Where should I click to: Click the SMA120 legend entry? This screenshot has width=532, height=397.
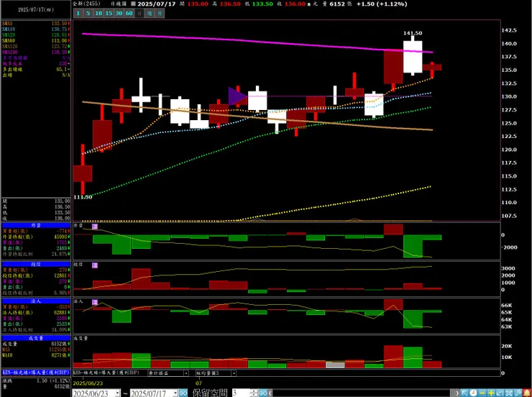(36, 47)
